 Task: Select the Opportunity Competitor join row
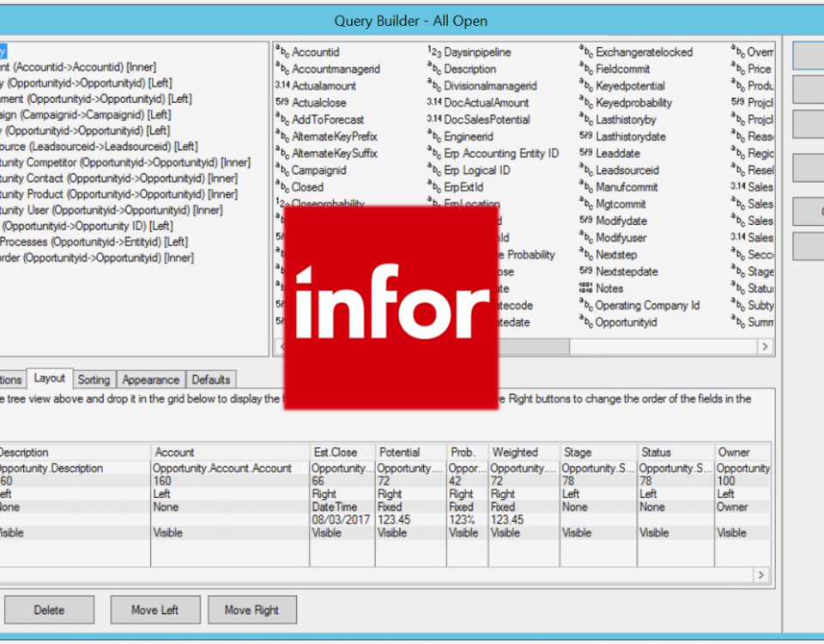click(125, 162)
